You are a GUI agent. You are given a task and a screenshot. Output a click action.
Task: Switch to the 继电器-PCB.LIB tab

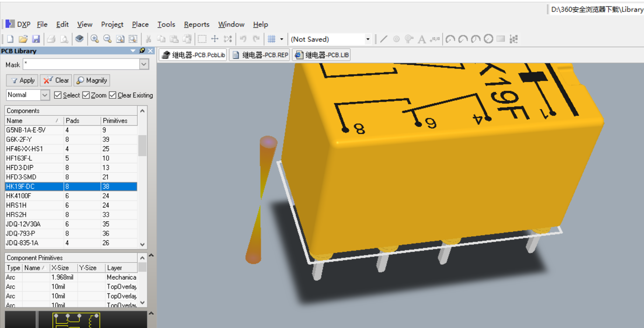point(321,55)
